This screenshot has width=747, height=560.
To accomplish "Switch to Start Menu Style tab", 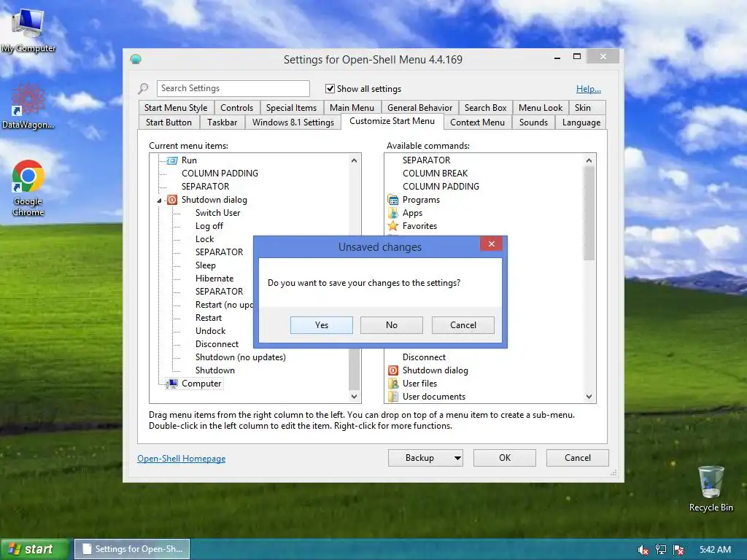I will 176,108.
